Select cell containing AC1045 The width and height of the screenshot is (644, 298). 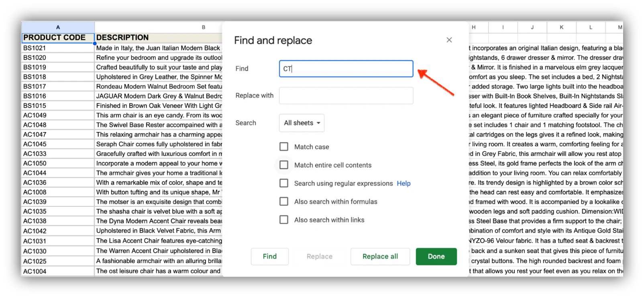(x=58, y=144)
